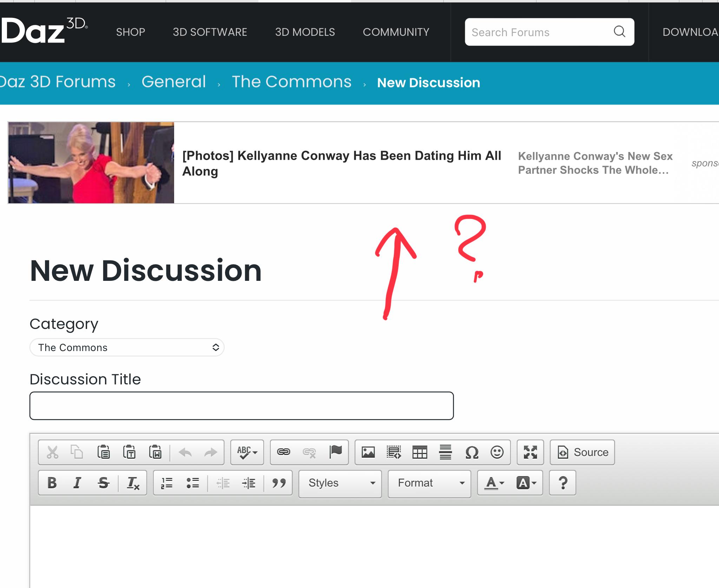This screenshot has width=719, height=588.
Task: Open the smiley emoticon picker
Action: (x=497, y=452)
